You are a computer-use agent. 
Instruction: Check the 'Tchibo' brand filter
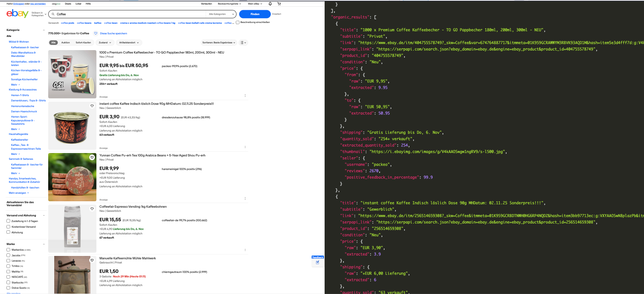click(8, 266)
